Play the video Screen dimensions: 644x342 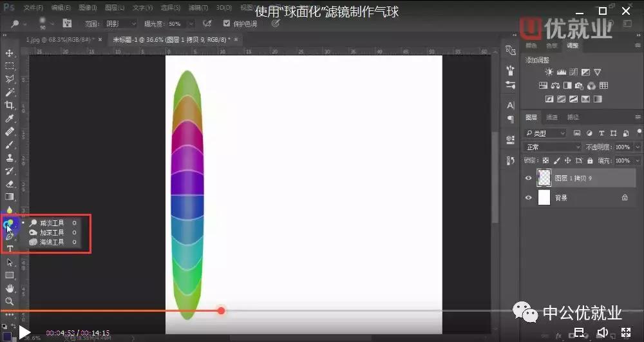pos(24,332)
